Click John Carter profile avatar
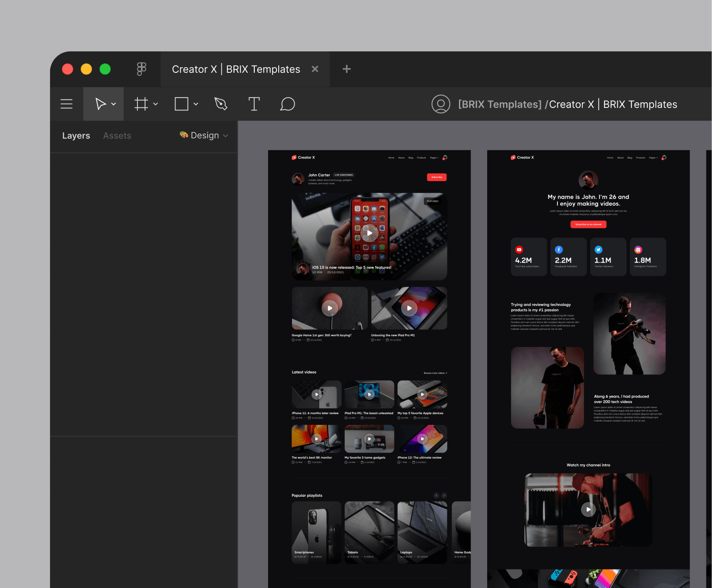The width and height of the screenshot is (712, 588). [298, 179]
